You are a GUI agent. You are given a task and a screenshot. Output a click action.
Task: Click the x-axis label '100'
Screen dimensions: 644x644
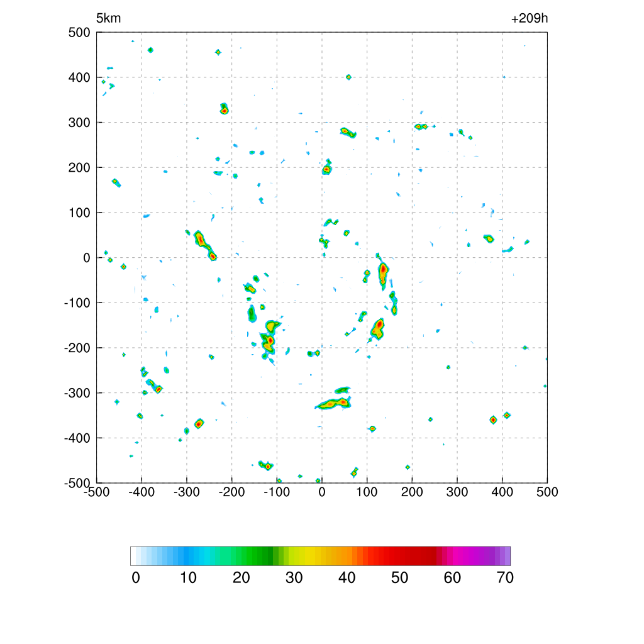tap(367, 492)
